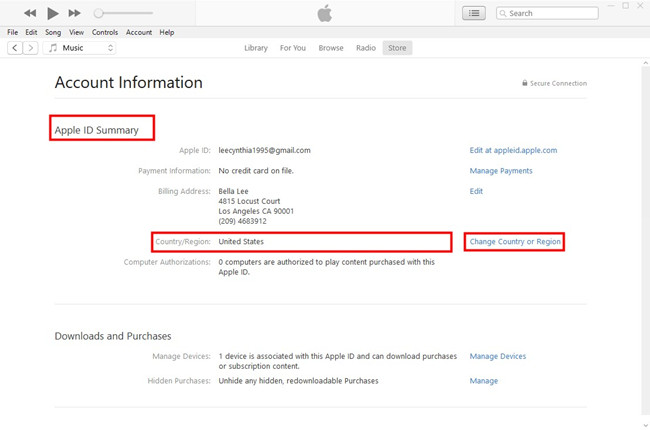Switch to the Browse tab
The width and height of the screenshot is (650, 430).
pos(331,48)
